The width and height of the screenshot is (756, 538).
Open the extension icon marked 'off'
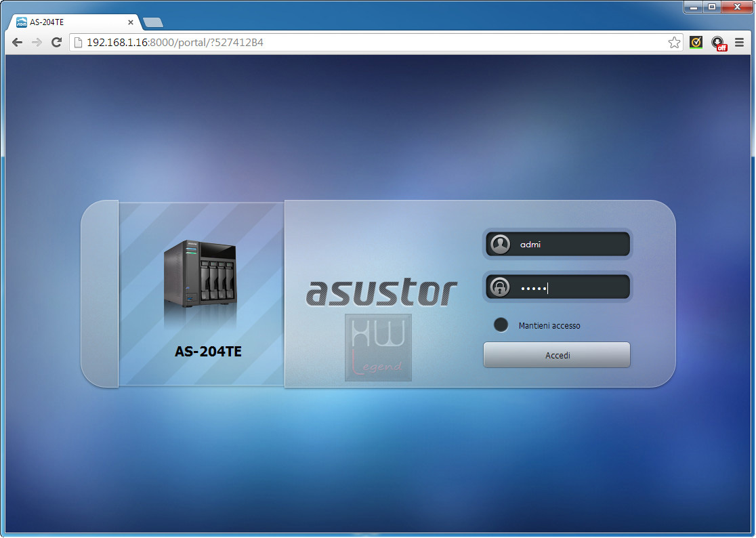click(x=719, y=43)
